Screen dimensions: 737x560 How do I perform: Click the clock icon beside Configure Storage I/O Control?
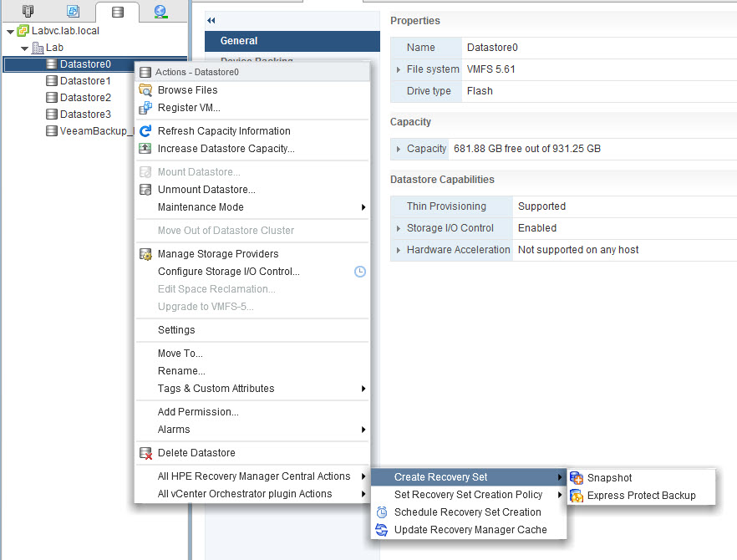(x=359, y=271)
